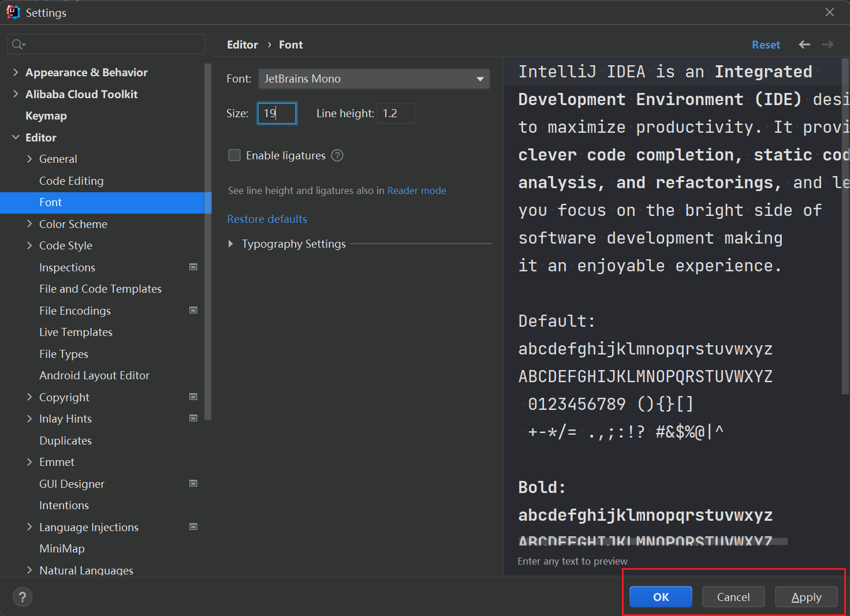Viewport: 850px width, 616px height.
Task: Click the Cancel button
Action: point(733,597)
